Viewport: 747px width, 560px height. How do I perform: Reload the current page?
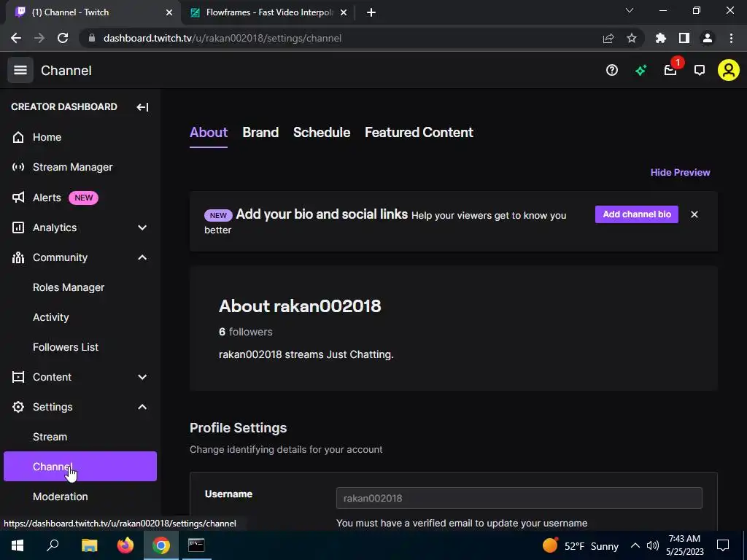(x=63, y=38)
